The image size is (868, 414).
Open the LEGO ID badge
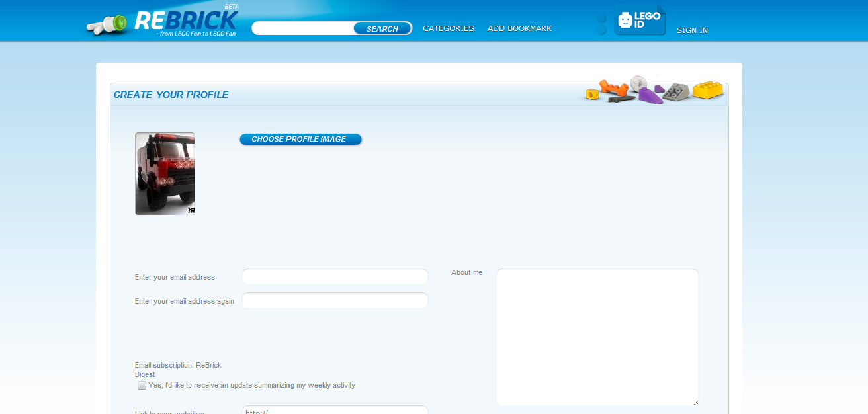click(639, 21)
